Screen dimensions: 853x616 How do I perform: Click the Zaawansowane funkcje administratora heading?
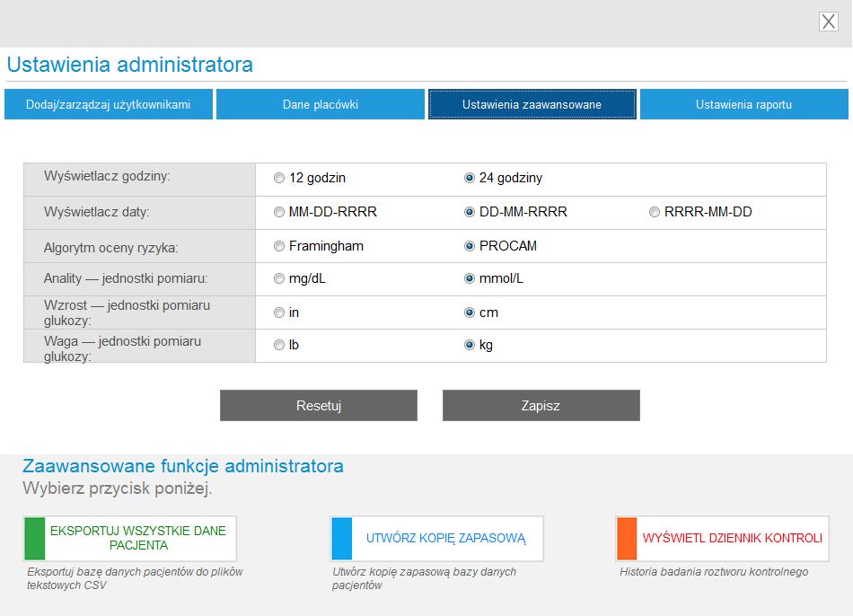pos(183,466)
